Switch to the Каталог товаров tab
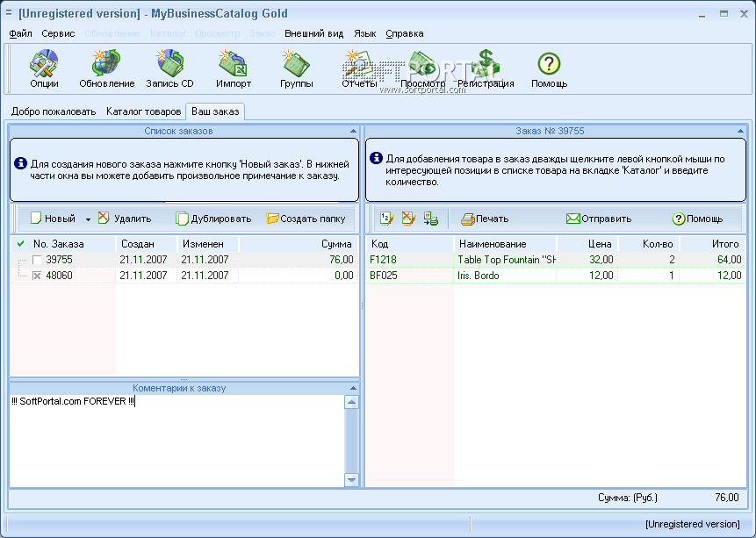 coord(144,112)
